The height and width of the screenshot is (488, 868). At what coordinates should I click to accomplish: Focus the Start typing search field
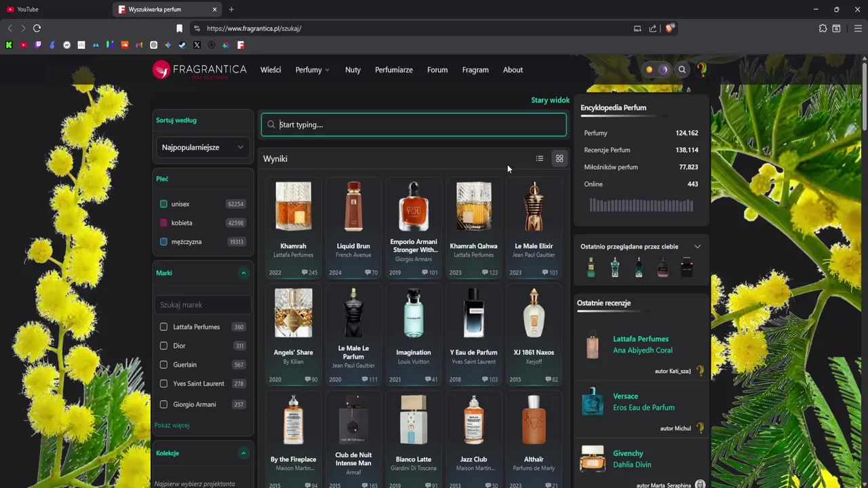click(x=414, y=125)
